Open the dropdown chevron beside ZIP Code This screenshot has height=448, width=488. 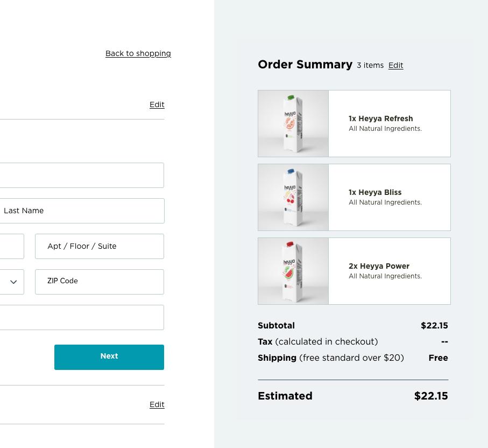point(13,282)
